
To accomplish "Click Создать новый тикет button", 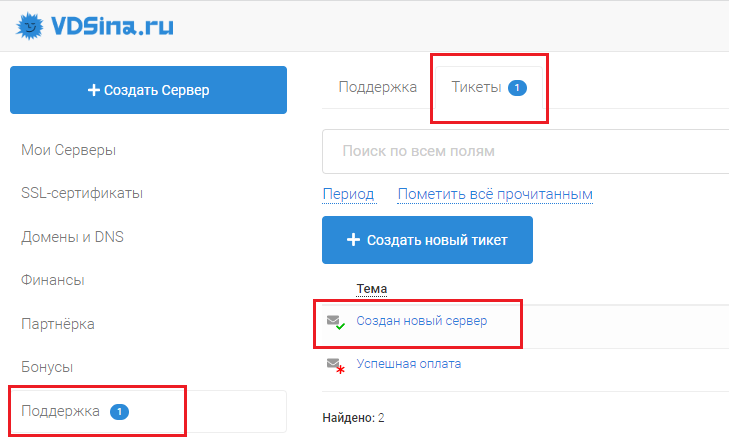I will (x=427, y=240).
